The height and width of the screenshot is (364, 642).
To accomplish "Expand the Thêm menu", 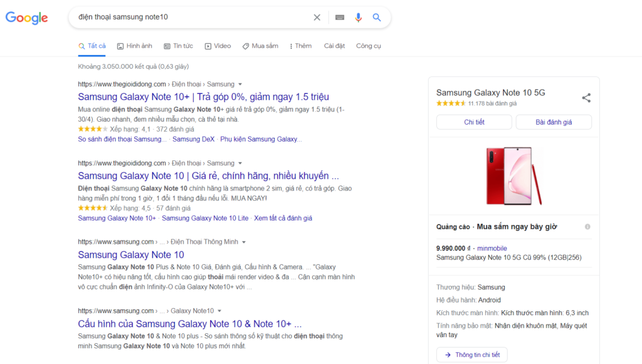I will coord(300,46).
